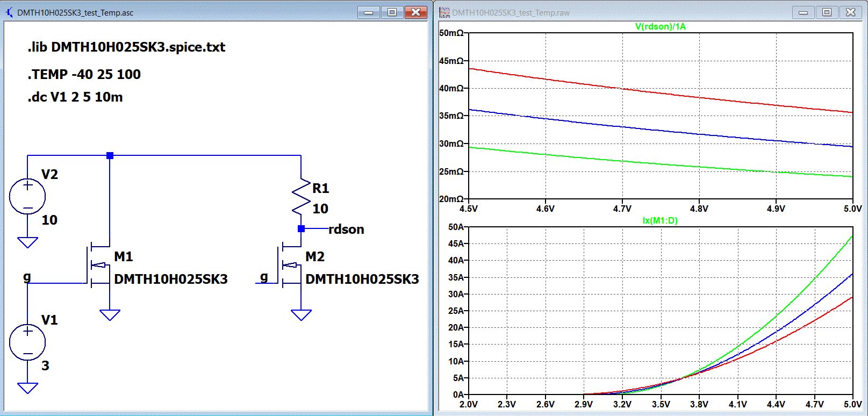Select the R1 resistor symbol
This screenshot has width=868, height=416.
[301, 197]
